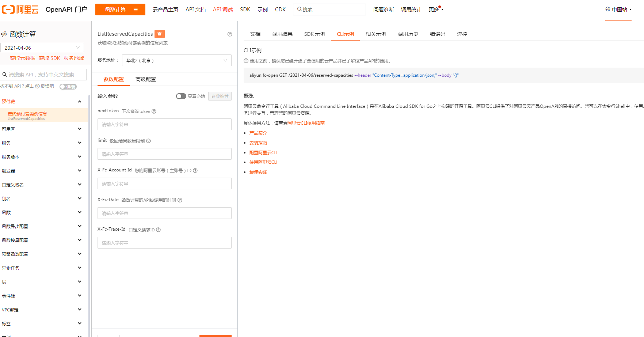Click the feedback face icon beside ListReservedCapacities title
This screenshot has height=337, width=644.
230,34
